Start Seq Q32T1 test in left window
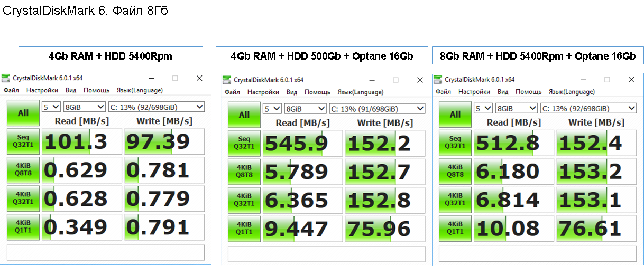Viewport: 644px width, 266px height. tap(23, 141)
